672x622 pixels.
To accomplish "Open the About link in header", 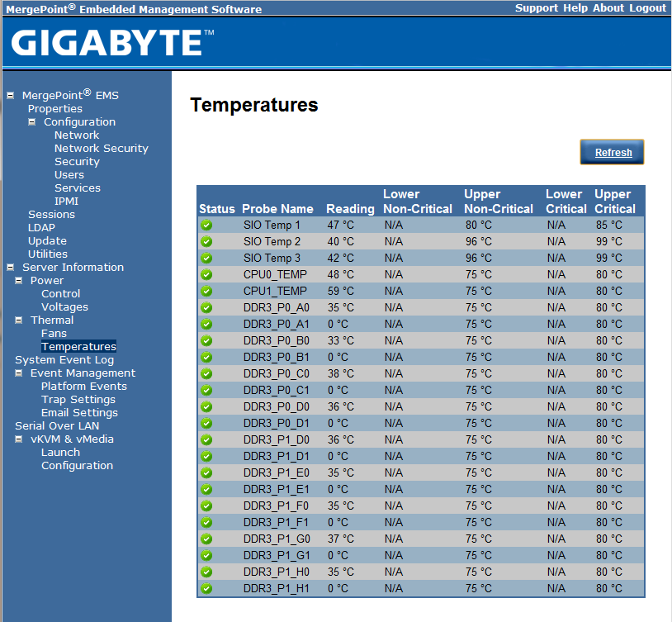I will [608, 8].
